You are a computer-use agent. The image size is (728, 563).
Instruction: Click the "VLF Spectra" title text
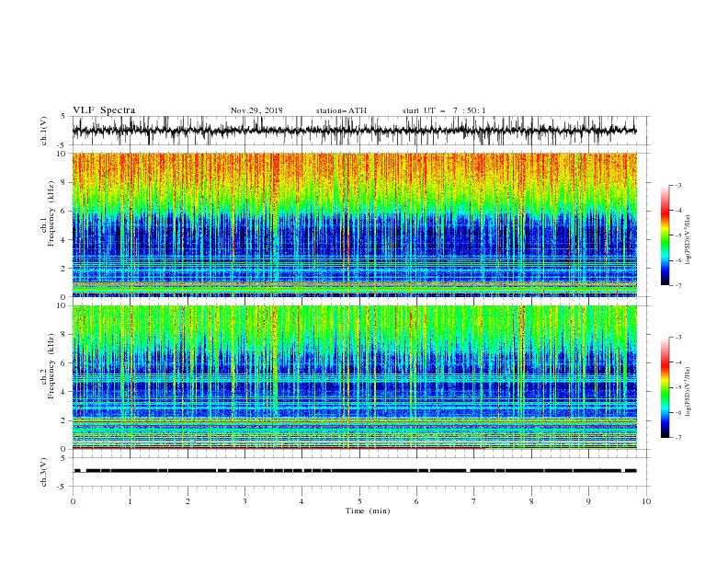[x=104, y=110]
